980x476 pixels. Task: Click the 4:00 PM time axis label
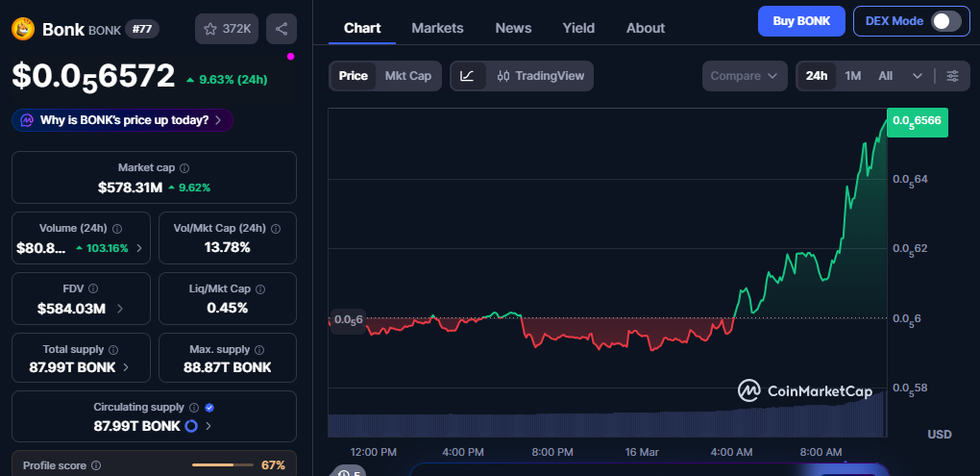[462, 452]
